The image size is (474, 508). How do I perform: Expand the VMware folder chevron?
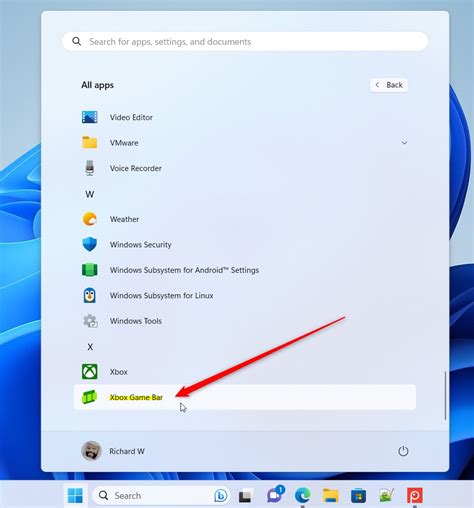(404, 143)
